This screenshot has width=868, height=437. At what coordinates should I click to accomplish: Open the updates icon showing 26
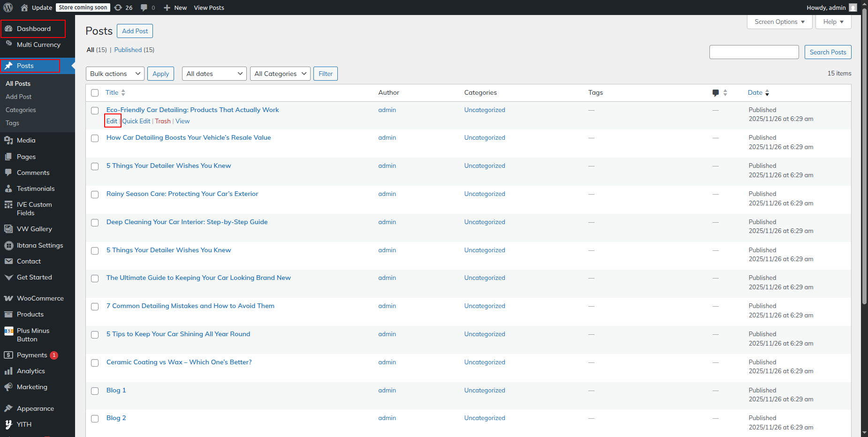pyautogui.click(x=118, y=8)
